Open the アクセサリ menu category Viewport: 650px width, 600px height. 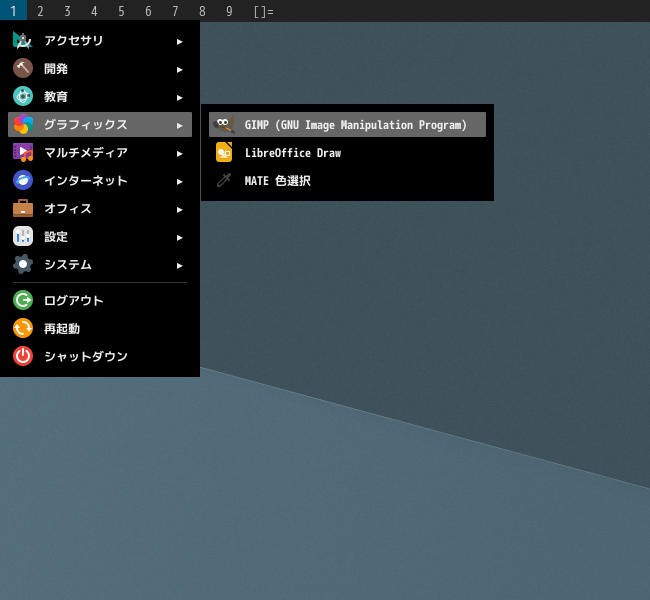coord(100,41)
